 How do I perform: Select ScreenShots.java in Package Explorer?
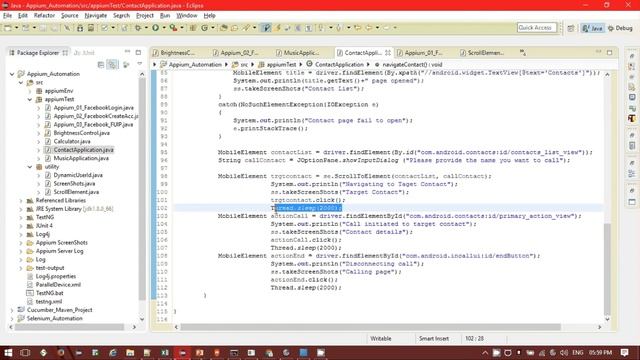click(x=74, y=184)
